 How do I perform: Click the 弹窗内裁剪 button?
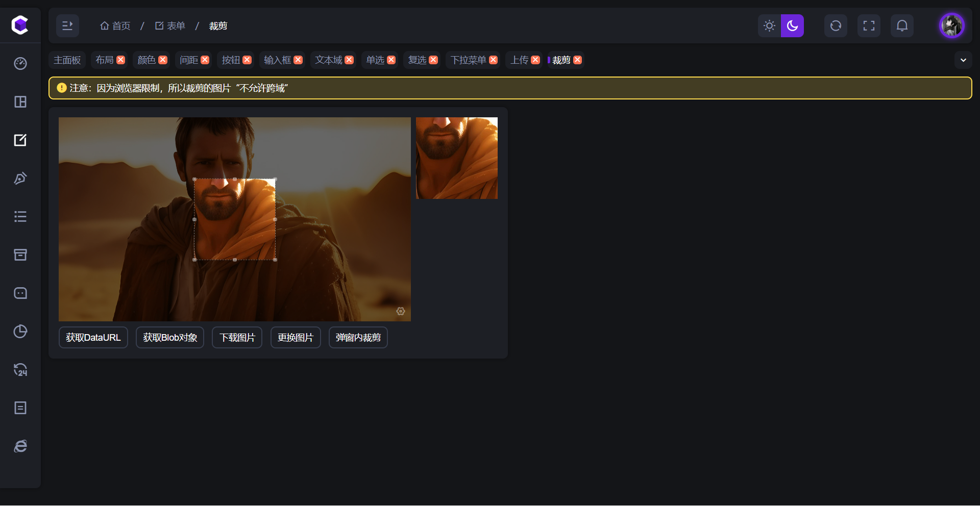(358, 338)
